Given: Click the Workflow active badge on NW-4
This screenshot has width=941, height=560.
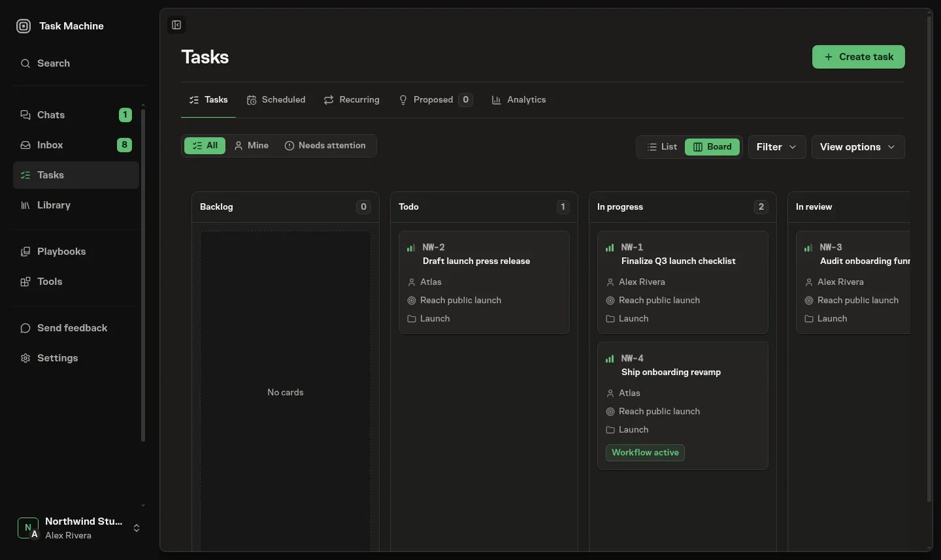Looking at the screenshot, I should click(645, 453).
